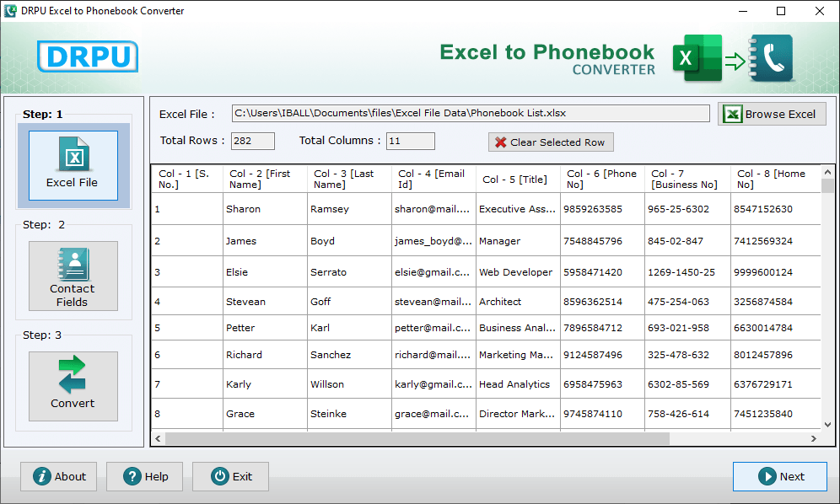840x504 pixels.
Task: Click the cell 'Petter'
Action: click(265, 328)
